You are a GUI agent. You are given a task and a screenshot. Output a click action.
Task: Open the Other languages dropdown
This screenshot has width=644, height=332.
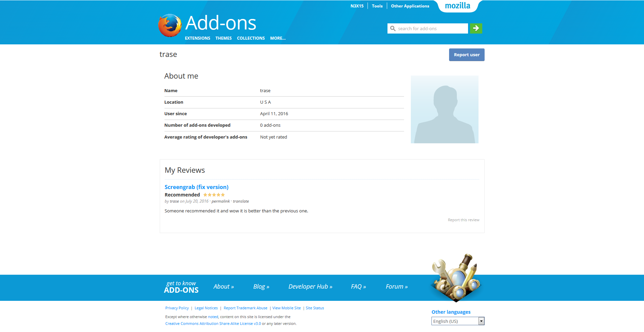click(458, 321)
